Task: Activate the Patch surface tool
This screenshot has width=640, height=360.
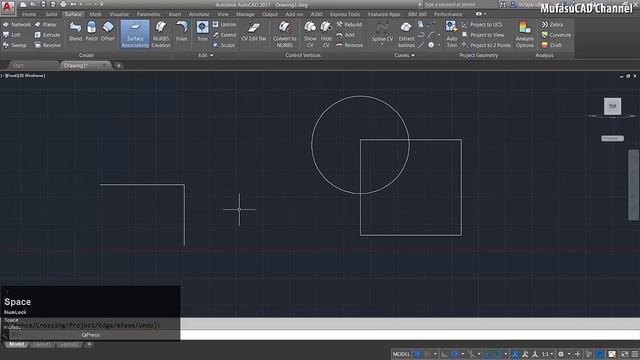Action: click(x=91, y=31)
